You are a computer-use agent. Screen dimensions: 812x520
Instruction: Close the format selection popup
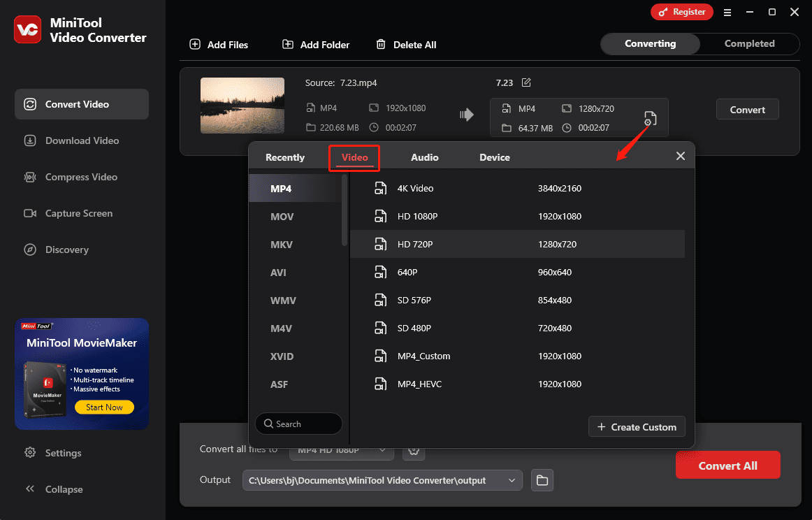point(681,156)
